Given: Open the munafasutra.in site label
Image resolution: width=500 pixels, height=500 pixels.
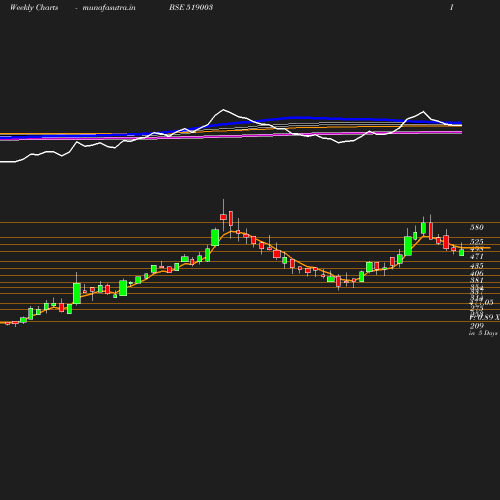Looking at the screenshot, I should pyautogui.click(x=109, y=8).
